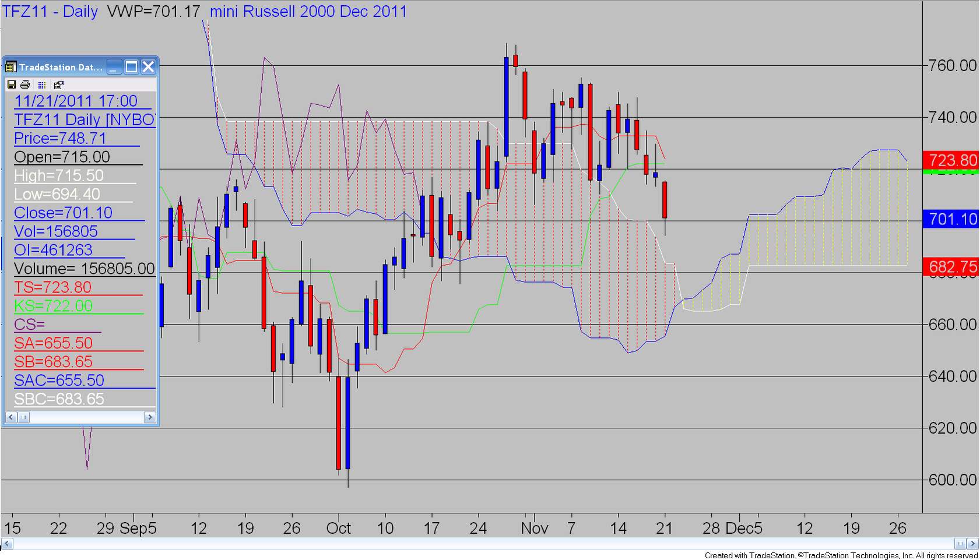Click the red 682.75 price marker

click(951, 267)
